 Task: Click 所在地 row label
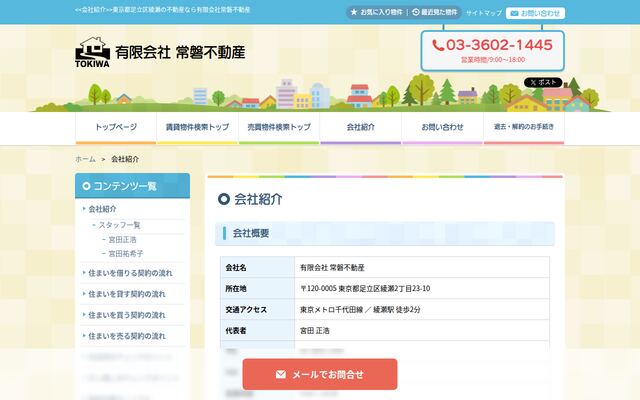tap(236, 289)
